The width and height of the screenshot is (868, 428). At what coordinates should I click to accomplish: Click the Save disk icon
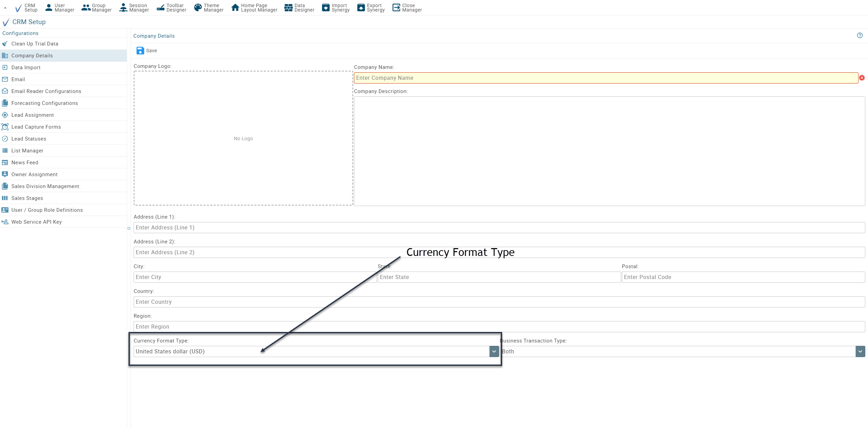click(140, 51)
